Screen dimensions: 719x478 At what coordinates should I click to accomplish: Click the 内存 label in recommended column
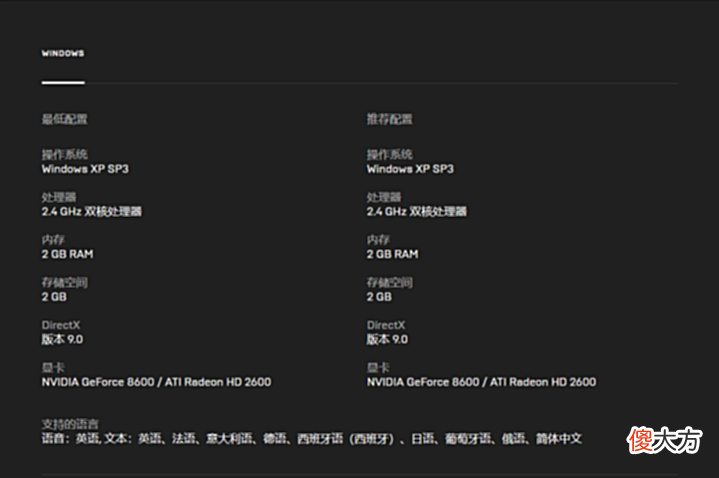pos(378,240)
